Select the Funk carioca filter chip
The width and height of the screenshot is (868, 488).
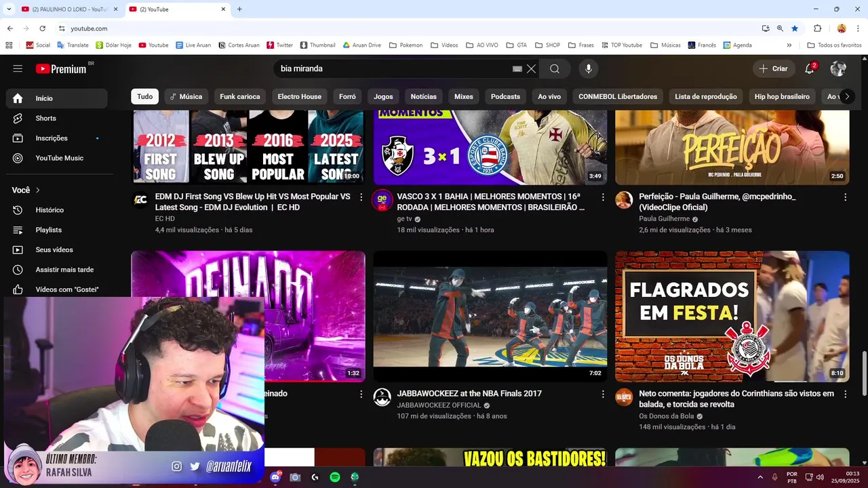[x=240, y=97]
